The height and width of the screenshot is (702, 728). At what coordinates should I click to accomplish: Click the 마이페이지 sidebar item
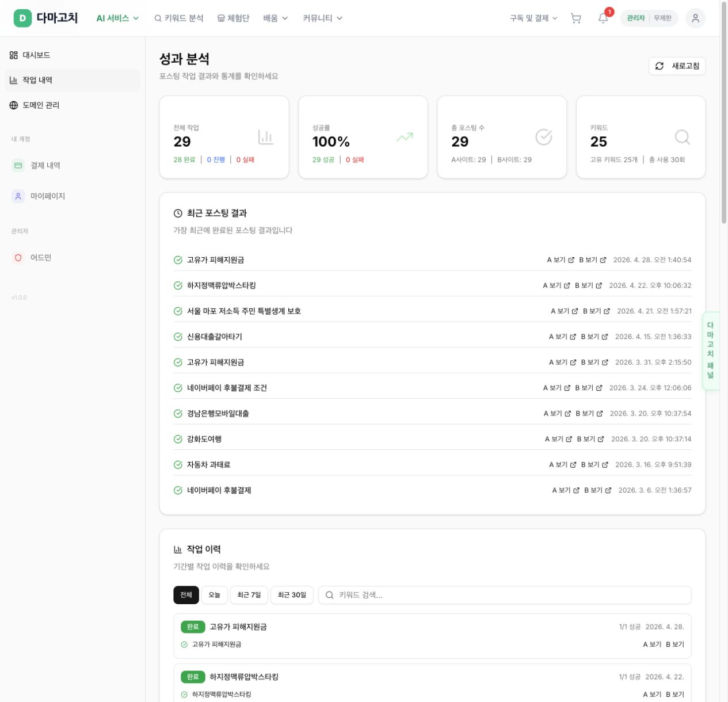coord(73,196)
